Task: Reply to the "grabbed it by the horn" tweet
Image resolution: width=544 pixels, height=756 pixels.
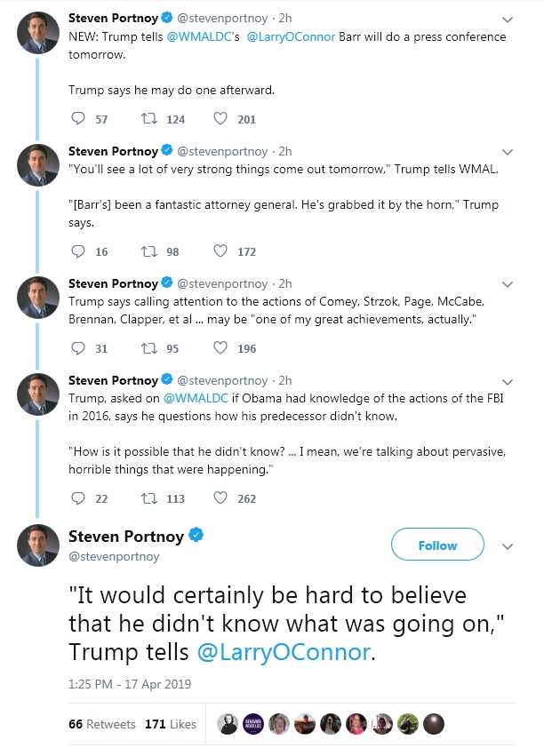Action: point(78,251)
